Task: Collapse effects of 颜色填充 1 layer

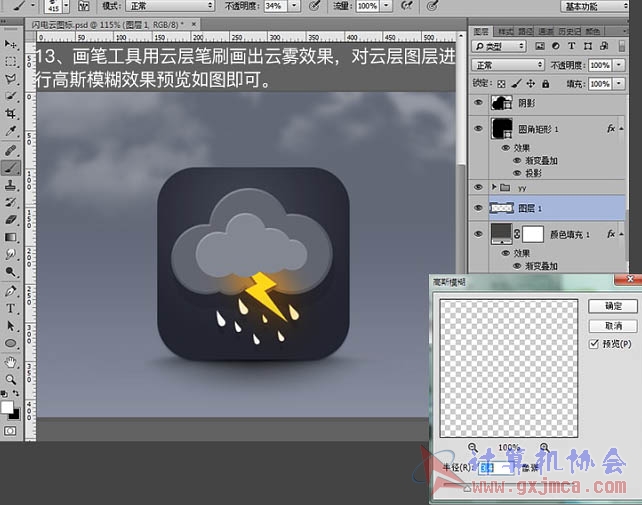Action: [x=621, y=234]
